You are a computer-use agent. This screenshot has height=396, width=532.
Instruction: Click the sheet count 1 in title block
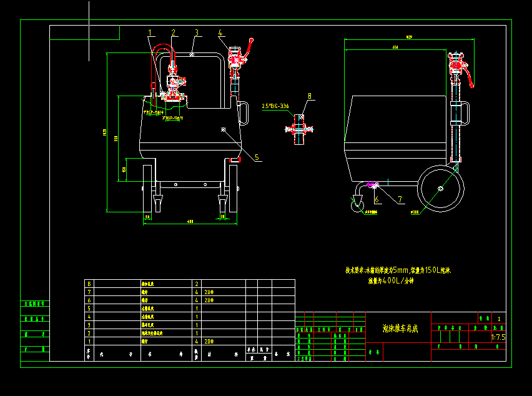pyautogui.click(x=499, y=319)
